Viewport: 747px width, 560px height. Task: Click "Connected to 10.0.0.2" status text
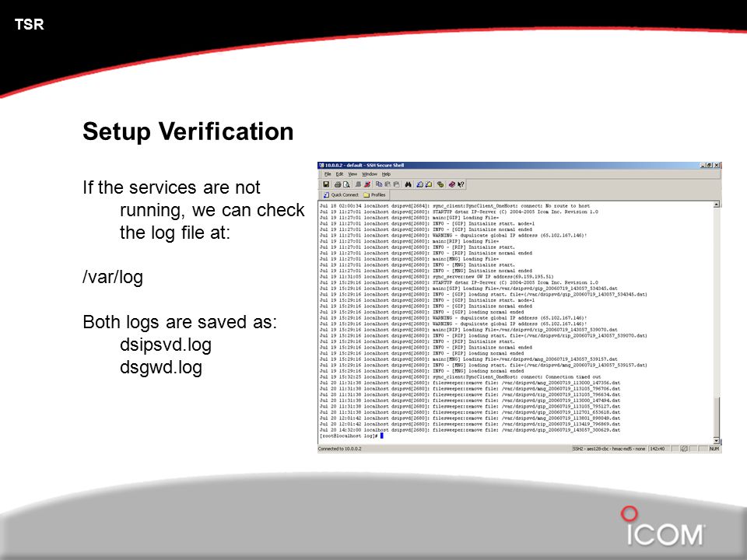[340, 449]
